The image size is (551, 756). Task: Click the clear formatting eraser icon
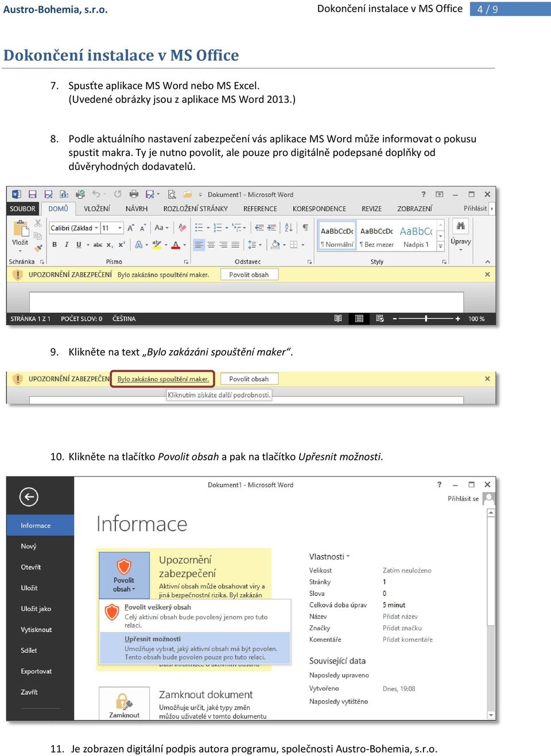(x=182, y=228)
